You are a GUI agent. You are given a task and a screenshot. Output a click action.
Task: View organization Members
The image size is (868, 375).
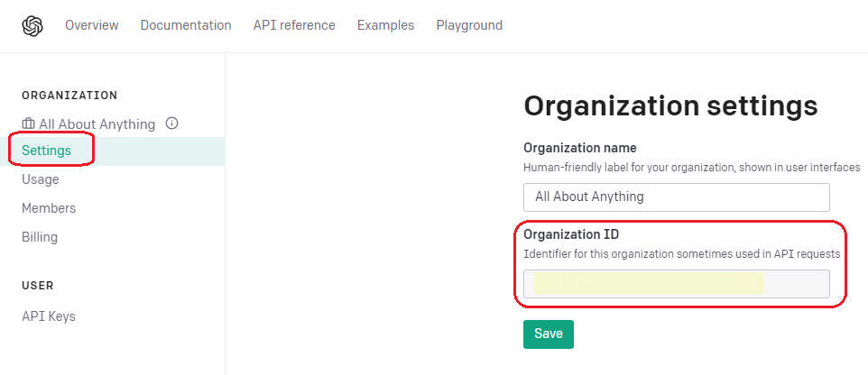click(x=49, y=208)
